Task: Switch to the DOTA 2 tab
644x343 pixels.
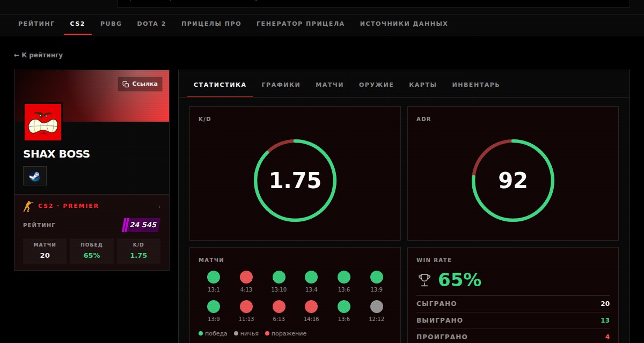Action: 151,24
